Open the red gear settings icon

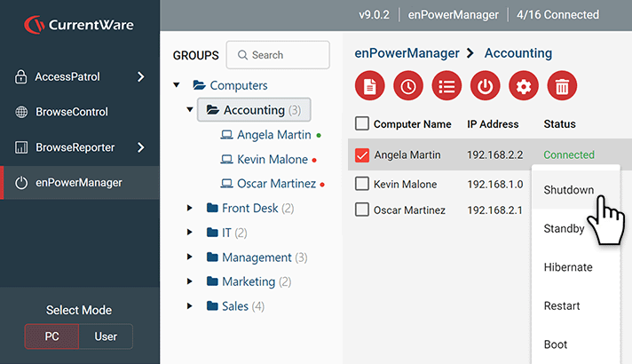pos(524,86)
